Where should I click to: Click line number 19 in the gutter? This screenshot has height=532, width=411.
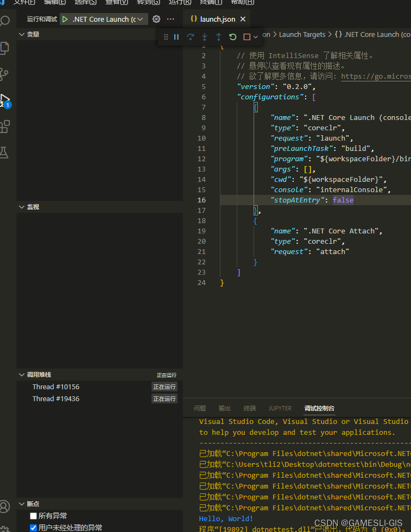point(201,231)
